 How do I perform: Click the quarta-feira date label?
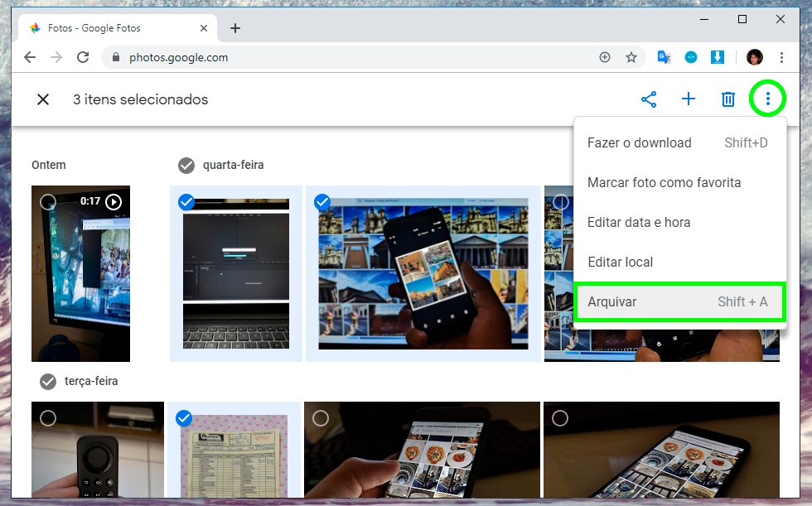tap(233, 165)
